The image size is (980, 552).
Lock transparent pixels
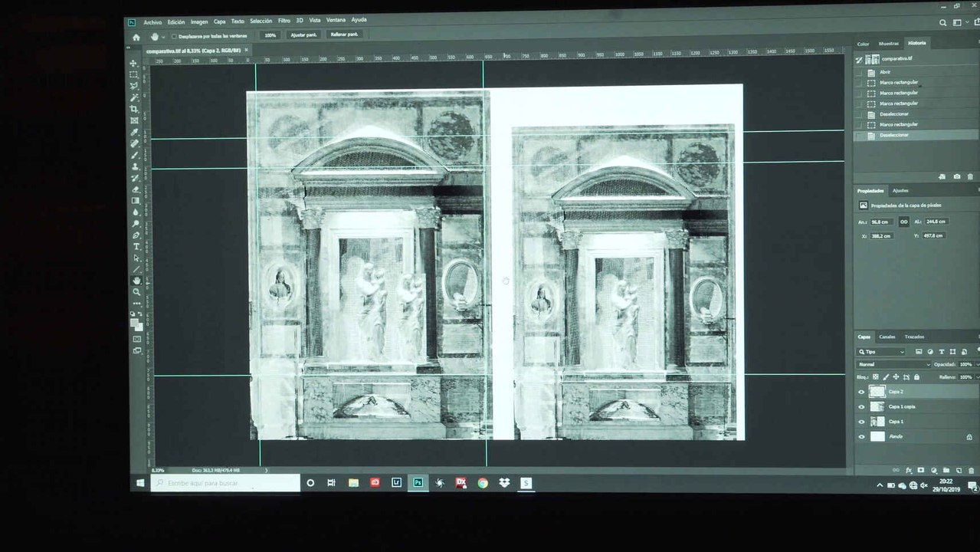(x=876, y=376)
